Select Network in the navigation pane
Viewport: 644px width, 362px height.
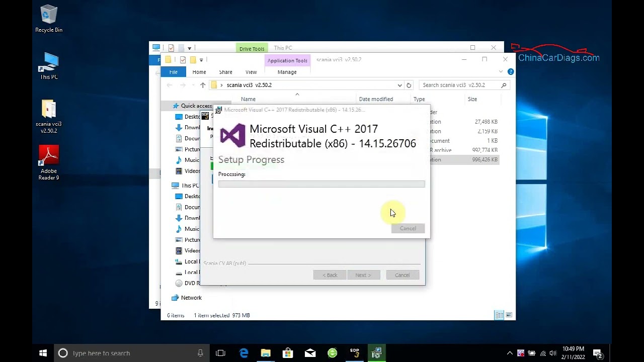pos(191,298)
